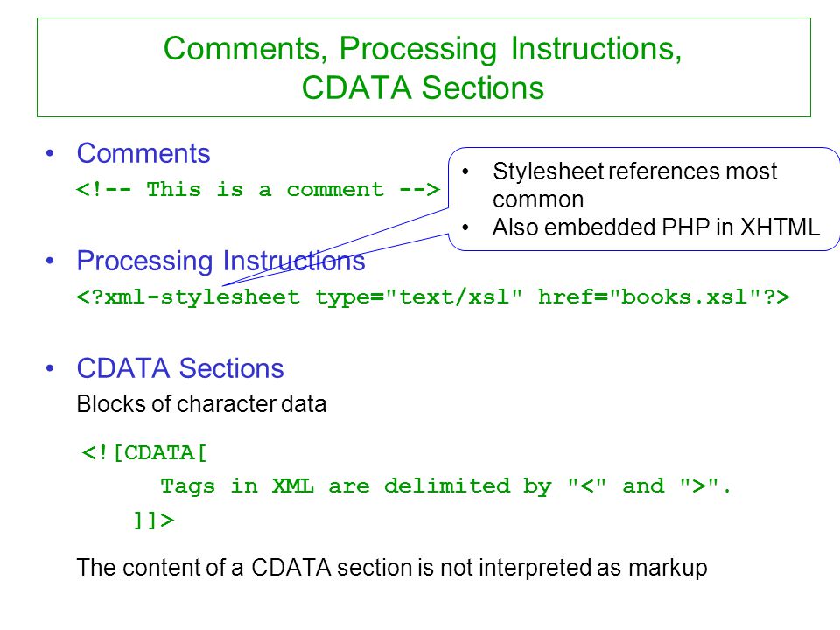Click 'The content of a CDATA section' sentence

(x=392, y=568)
